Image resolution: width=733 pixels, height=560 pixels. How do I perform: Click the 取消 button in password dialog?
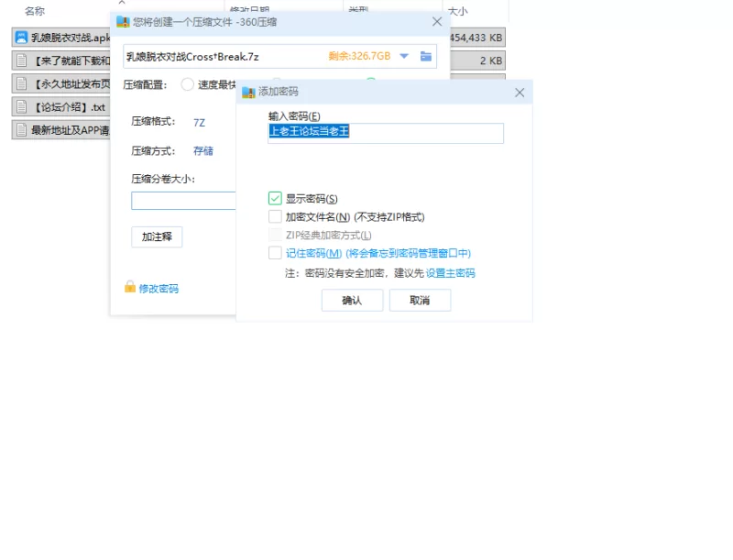coord(420,300)
